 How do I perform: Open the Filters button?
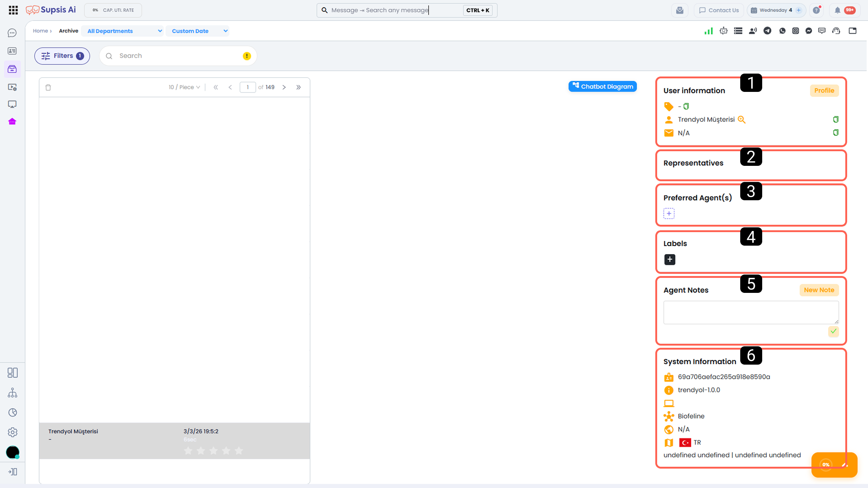(62, 56)
